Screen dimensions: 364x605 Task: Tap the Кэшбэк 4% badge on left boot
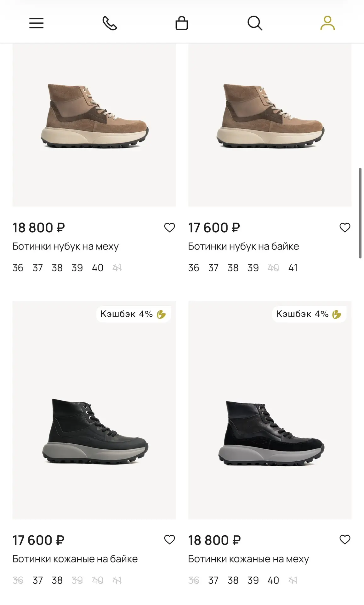134,314
